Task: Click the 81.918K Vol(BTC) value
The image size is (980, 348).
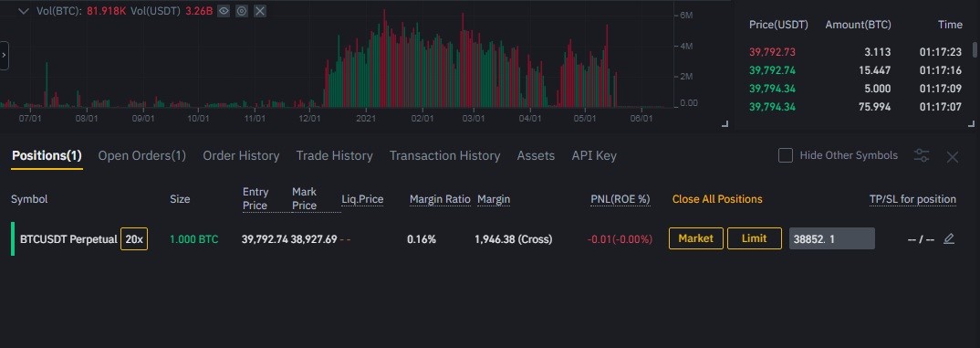Action: pos(107,11)
